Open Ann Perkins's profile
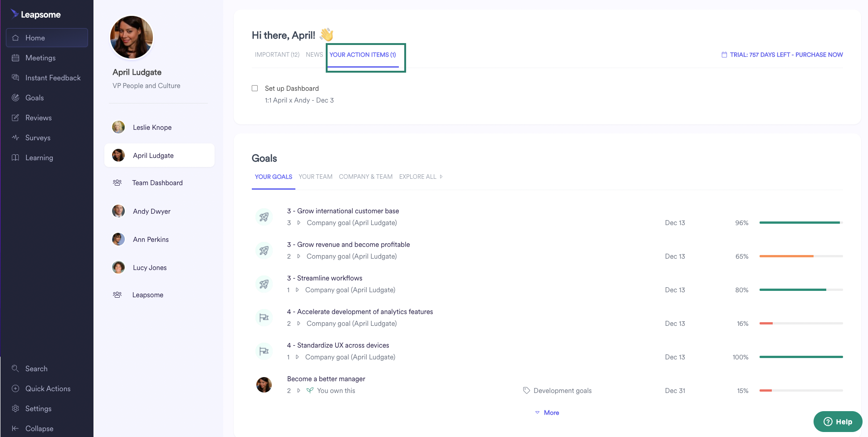The height and width of the screenshot is (437, 868). 159,239
